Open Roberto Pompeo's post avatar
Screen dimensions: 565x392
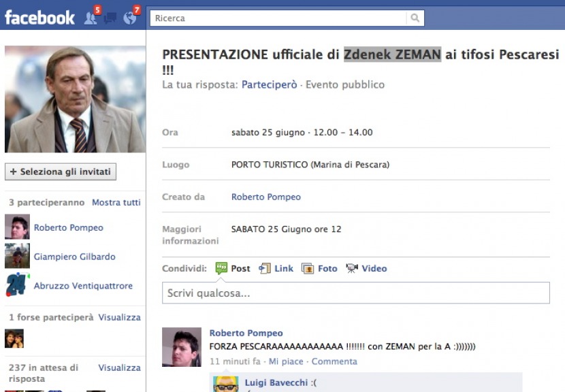pyautogui.click(x=182, y=347)
